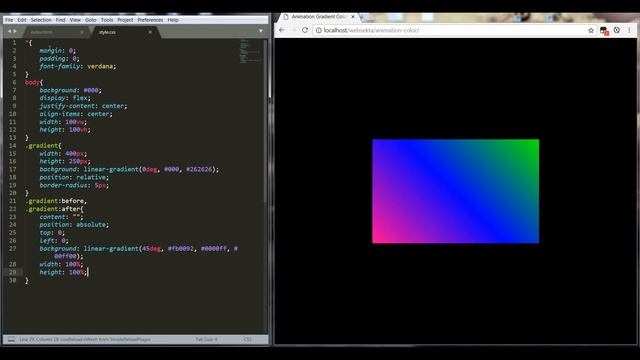The image size is (640, 360).
Task: Open the Goto menu
Action: [91, 20]
